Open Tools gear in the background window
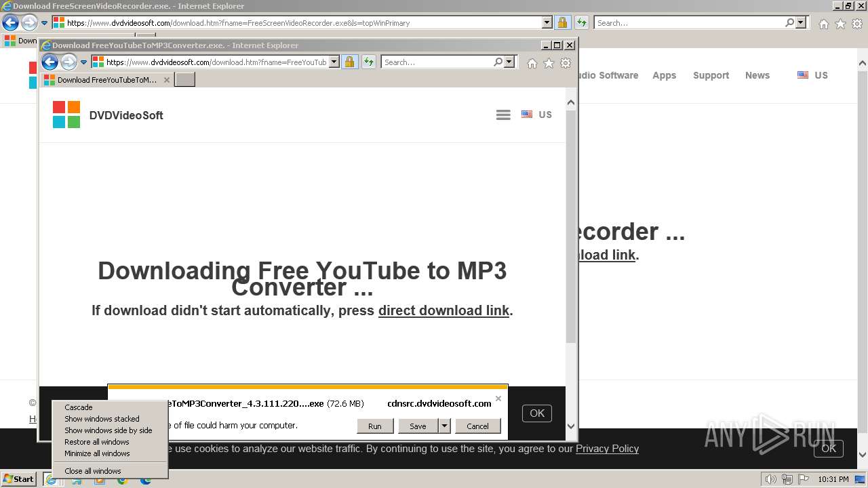Screen dimensions: 868x488 857,24
